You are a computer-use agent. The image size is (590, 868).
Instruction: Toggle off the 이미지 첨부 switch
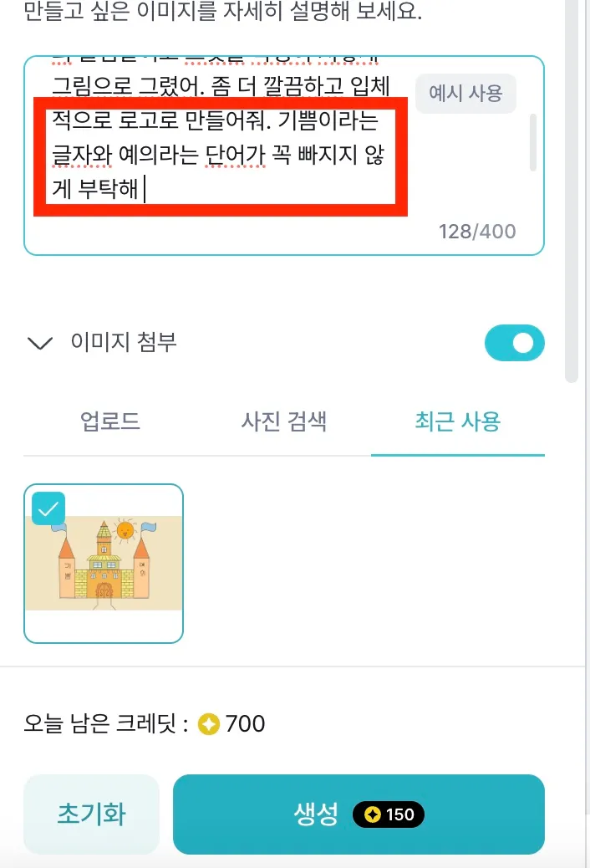[x=514, y=343]
